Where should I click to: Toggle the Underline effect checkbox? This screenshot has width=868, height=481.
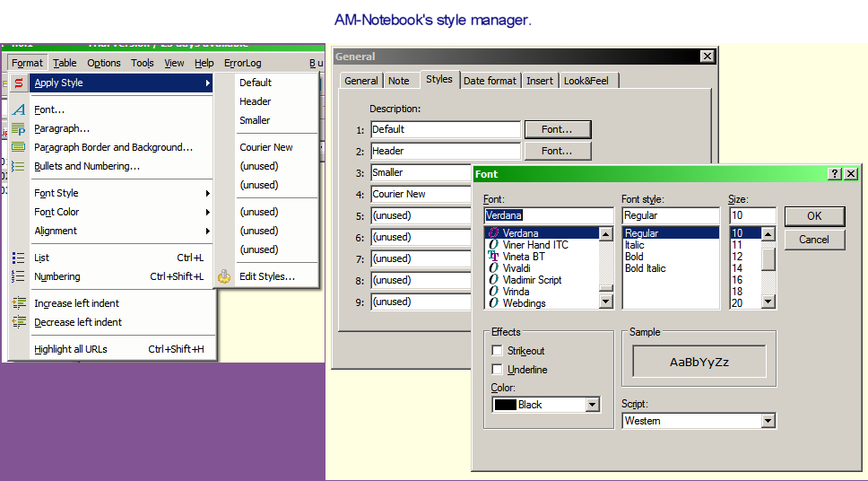pyautogui.click(x=498, y=370)
